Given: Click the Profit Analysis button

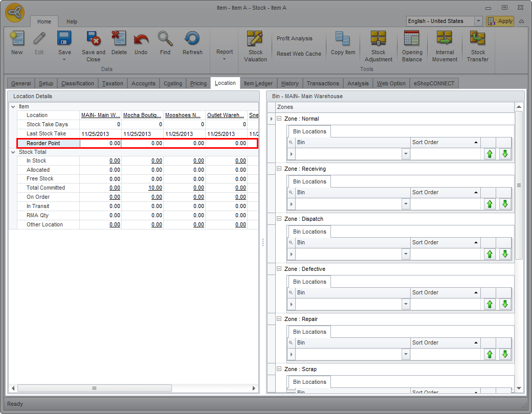Looking at the screenshot, I should click(294, 38).
